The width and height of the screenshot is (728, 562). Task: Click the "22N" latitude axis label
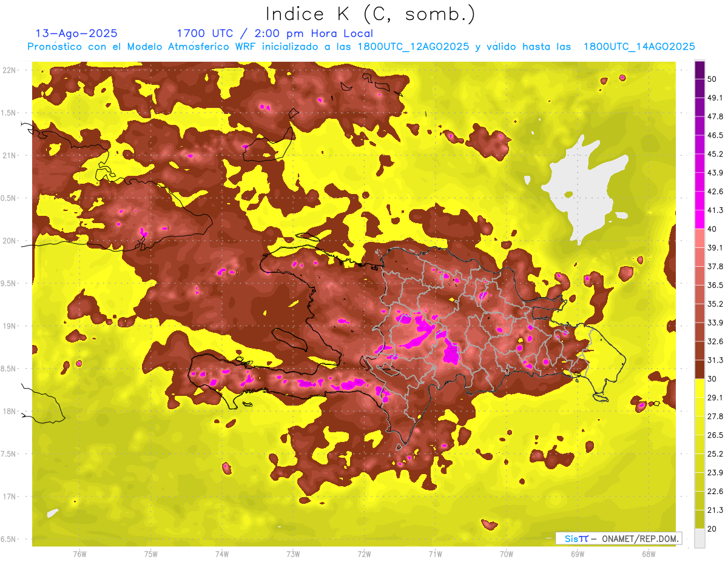point(8,70)
